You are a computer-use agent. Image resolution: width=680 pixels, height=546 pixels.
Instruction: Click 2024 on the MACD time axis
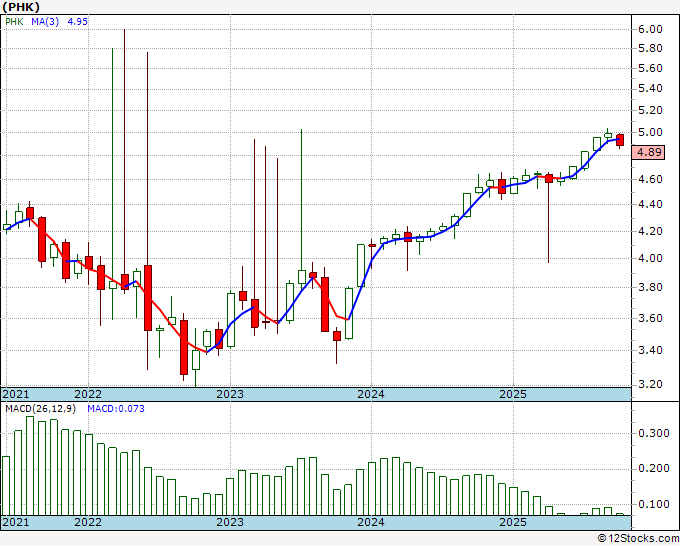point(371,522)
